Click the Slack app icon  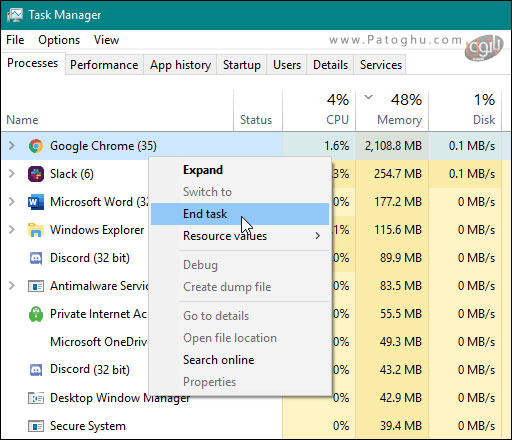pos(36,174)
